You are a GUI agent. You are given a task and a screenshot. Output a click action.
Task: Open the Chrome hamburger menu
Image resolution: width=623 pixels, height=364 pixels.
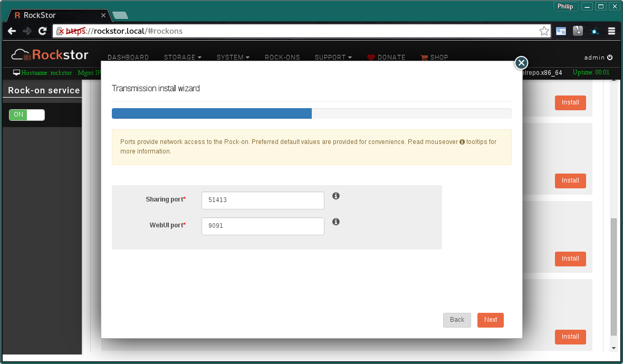611,31
